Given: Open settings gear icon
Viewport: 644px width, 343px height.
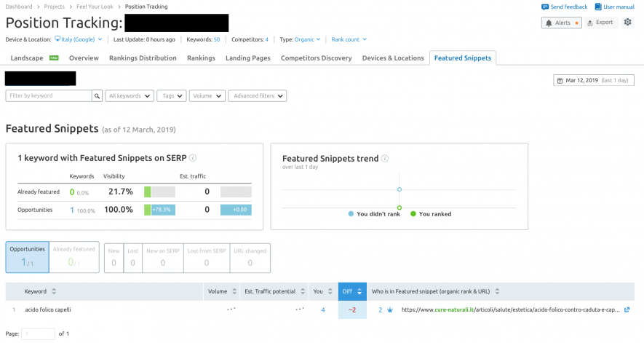Looking at the screenshot, I should pos(627,22).
